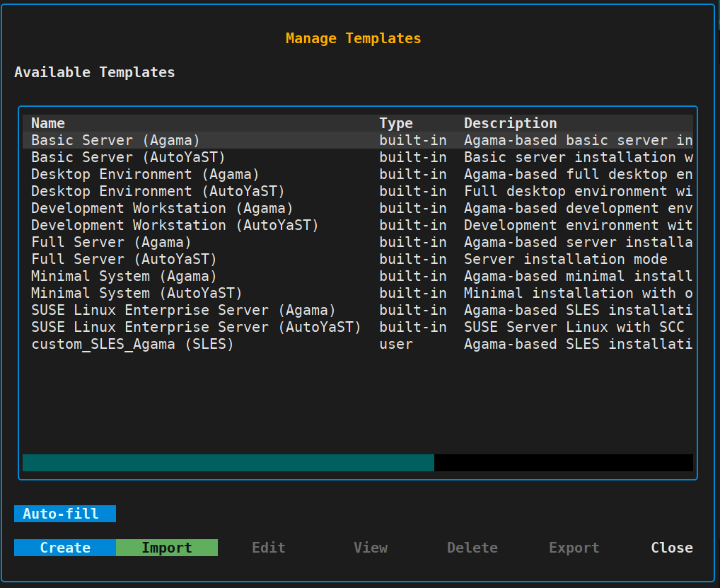Sort templates by the Type column
Viewport: 720px width, 588px height.
click(395, 122)
